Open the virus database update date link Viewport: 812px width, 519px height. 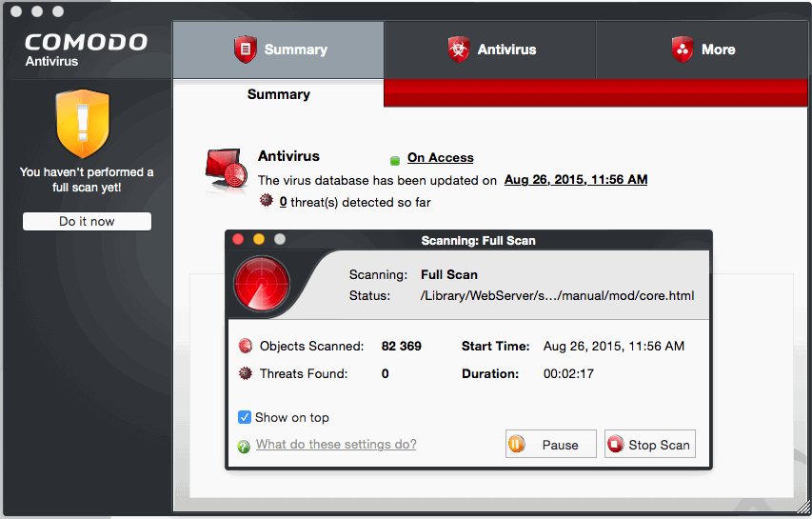(x=576, y=180)
